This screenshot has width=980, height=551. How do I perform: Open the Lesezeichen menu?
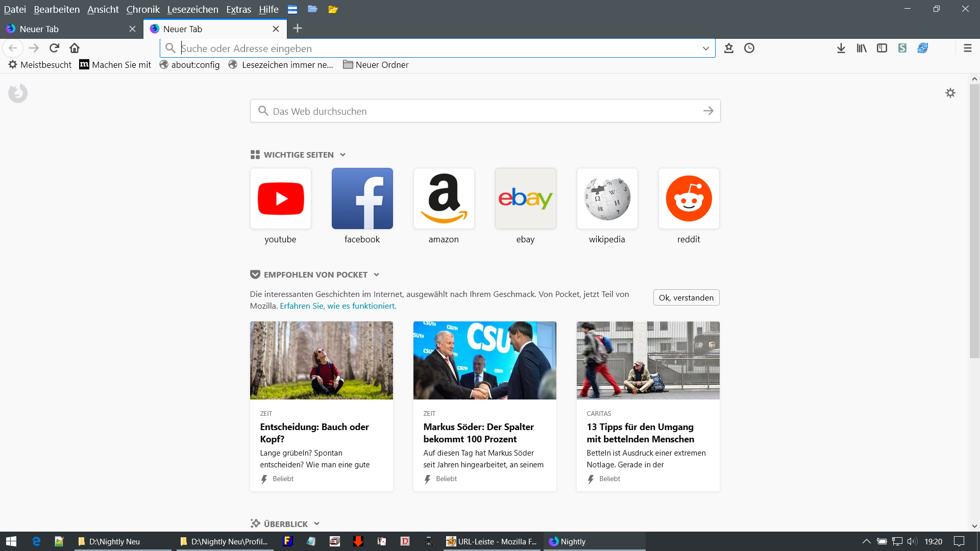point(192,9)
